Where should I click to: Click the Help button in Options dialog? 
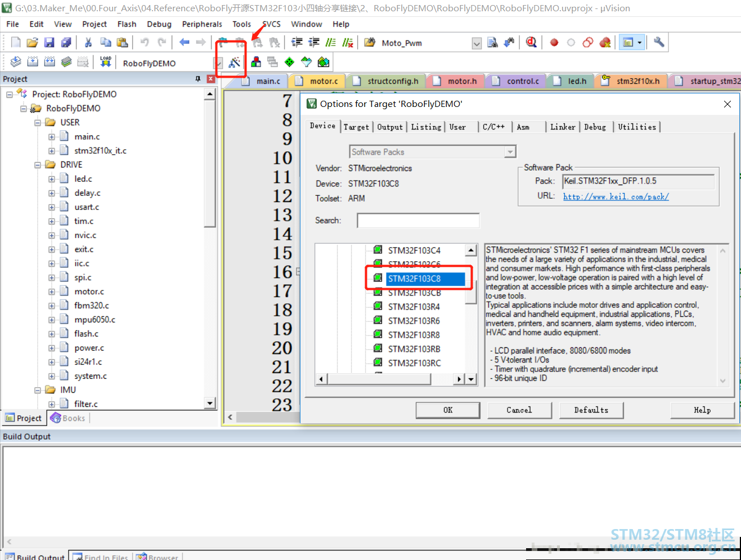(702, 410)
